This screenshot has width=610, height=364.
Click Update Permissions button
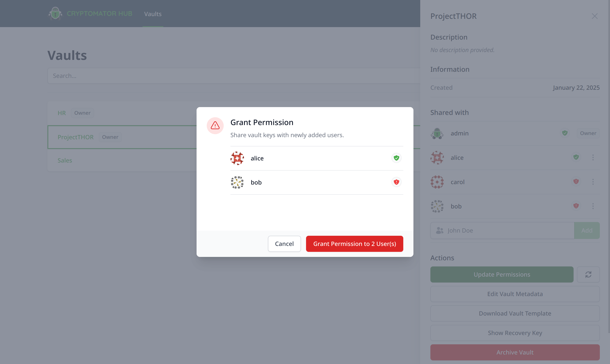[502, 274]
